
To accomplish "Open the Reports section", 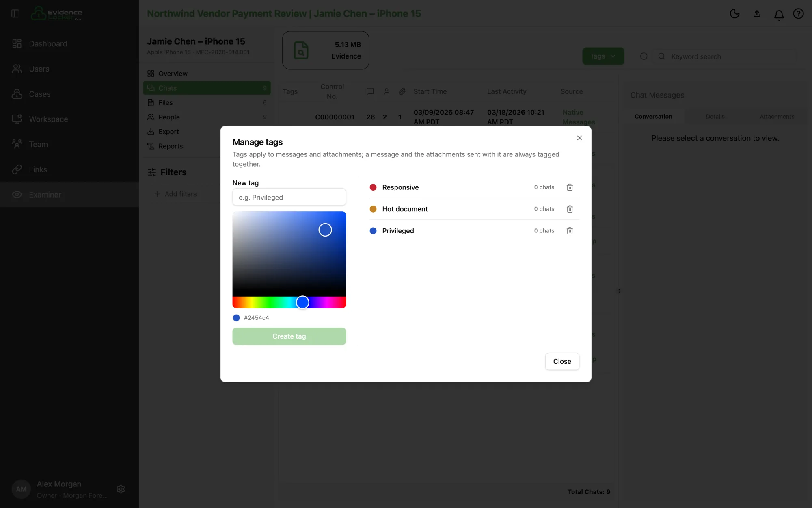I will tap(207, 146).
